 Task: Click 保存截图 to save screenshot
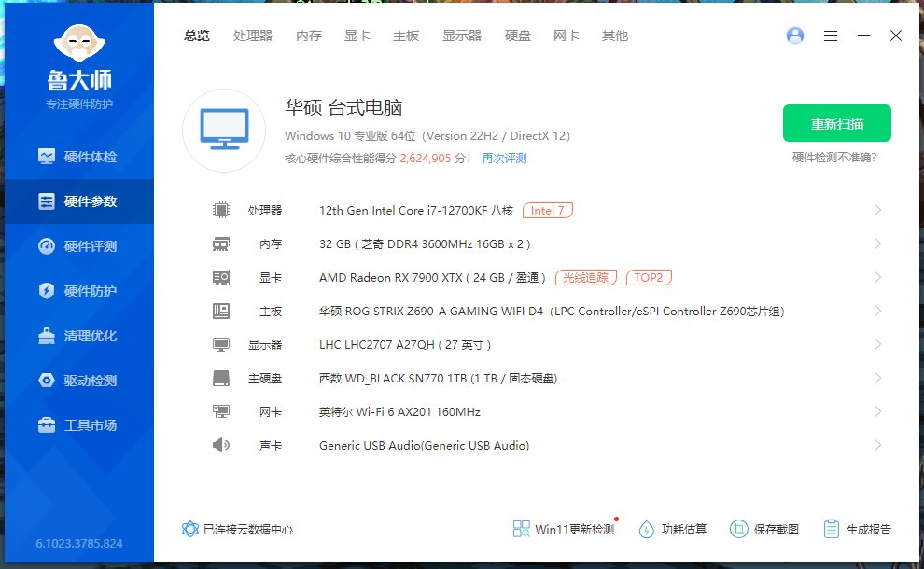tap(764, 529)
